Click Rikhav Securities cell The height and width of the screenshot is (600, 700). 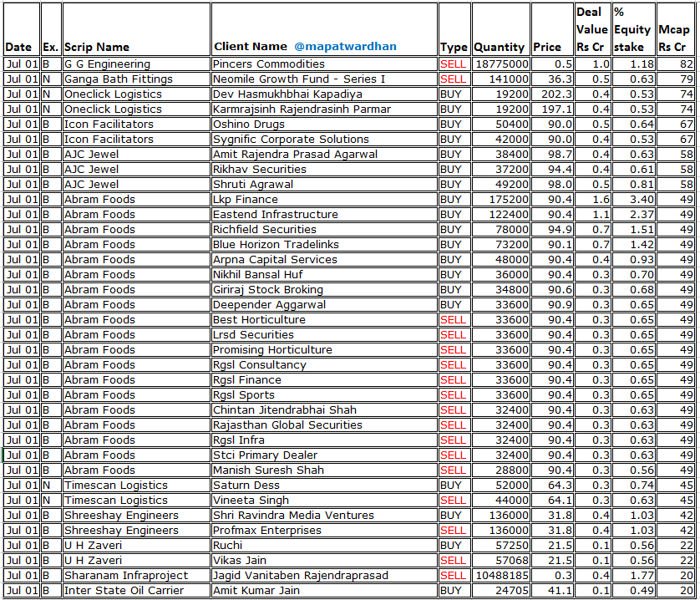[325, 170]
